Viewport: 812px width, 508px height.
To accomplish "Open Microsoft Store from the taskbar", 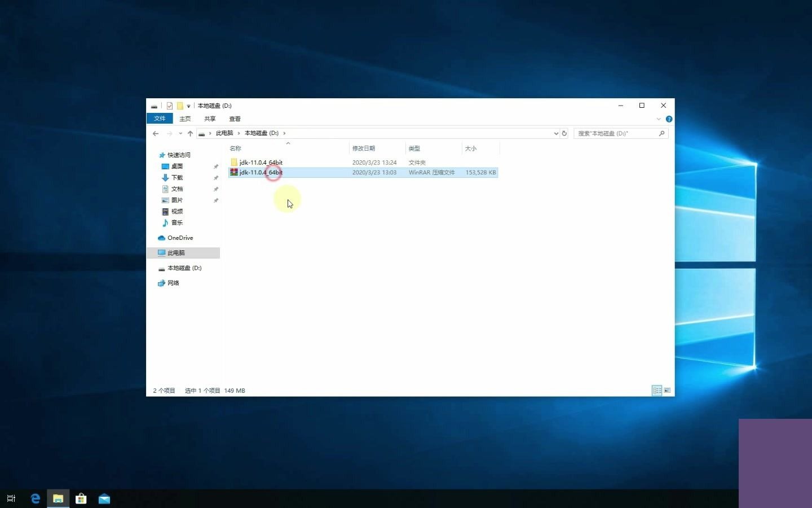I will click(81, 498).
